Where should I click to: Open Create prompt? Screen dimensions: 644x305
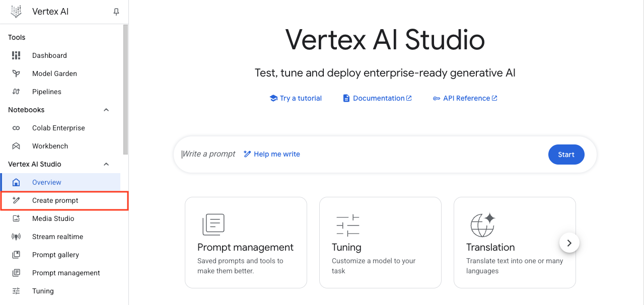[x=64, y=200]
